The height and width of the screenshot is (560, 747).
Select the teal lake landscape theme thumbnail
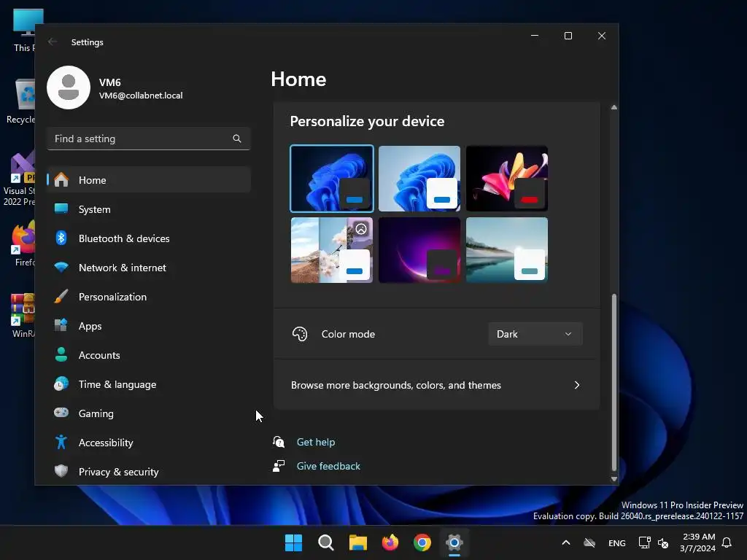(x=507, y=250)
